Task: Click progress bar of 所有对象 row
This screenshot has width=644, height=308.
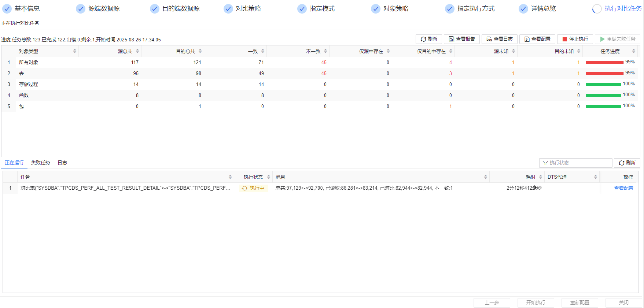Action: [604, 63]
